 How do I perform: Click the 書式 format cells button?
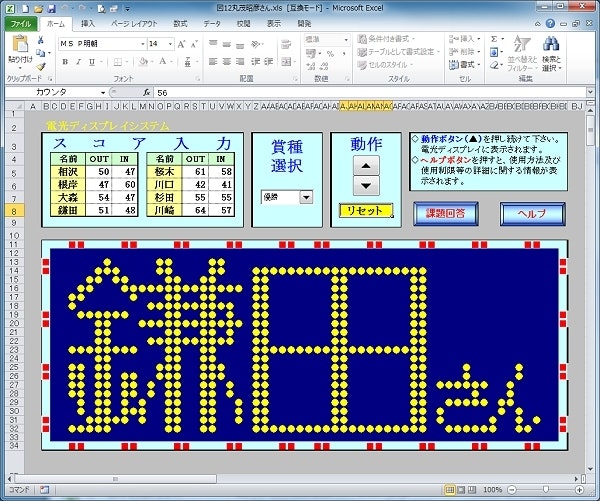[464, 65]
